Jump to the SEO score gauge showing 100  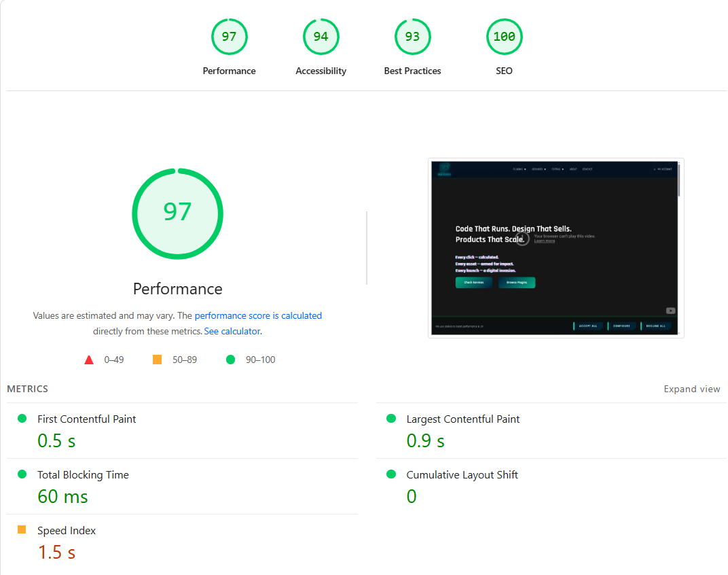pos(504,37)
